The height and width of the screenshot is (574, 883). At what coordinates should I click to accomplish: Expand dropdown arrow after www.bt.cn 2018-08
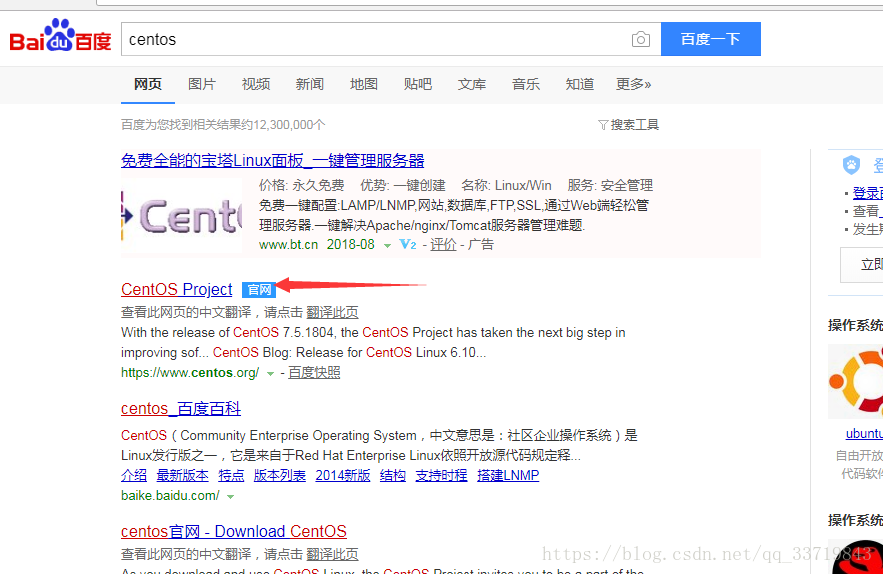tap(387, 246)
